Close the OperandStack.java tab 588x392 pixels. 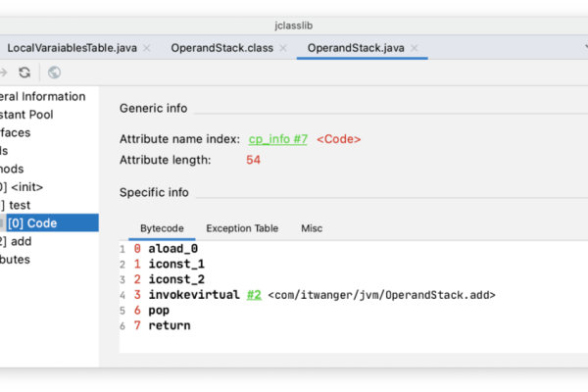(415, 48)
